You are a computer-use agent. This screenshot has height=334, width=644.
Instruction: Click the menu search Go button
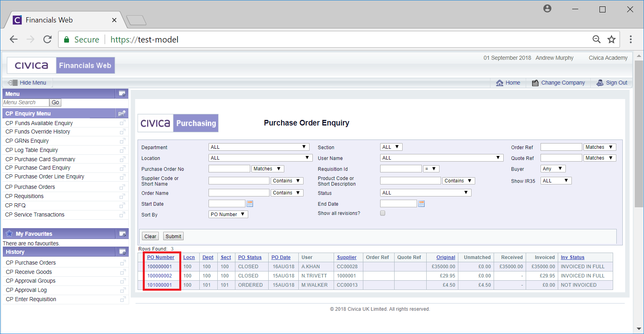55,103
